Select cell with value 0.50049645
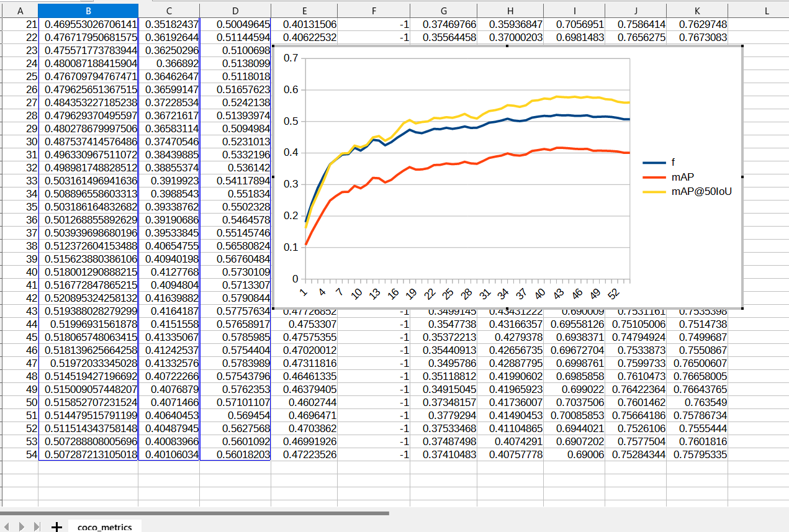 (x=235, y=24)
